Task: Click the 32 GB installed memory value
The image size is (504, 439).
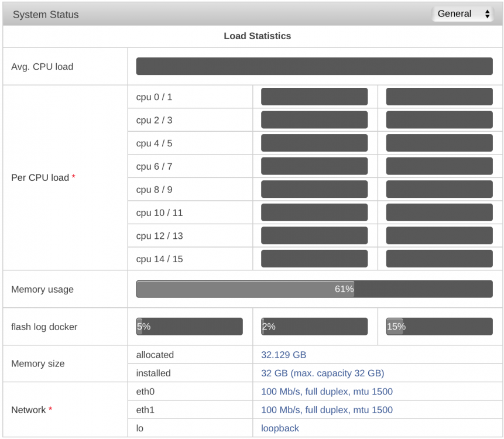Action: (323, 373)
